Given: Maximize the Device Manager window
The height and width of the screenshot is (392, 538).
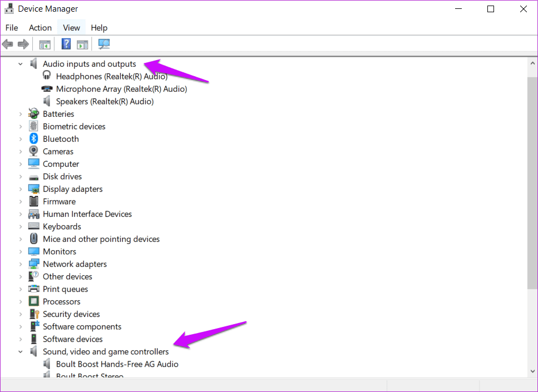Looking at the screenshot, I should [x=491, y=9].
